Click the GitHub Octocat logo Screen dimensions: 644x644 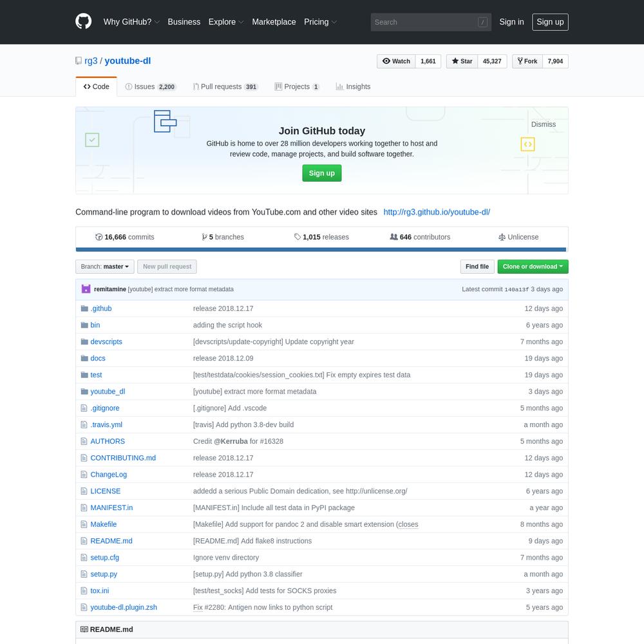click(83, 21)
